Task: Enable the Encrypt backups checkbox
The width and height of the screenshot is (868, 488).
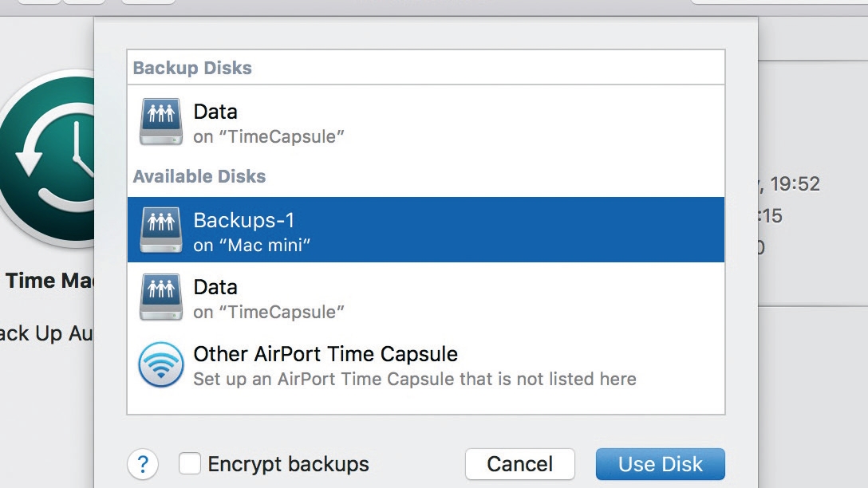Action: point(189,463)
